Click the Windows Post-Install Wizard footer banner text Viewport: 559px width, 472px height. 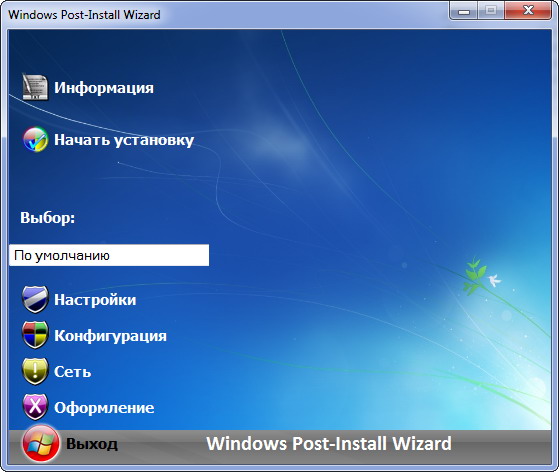pyautogui.click(x=329, y=444)
